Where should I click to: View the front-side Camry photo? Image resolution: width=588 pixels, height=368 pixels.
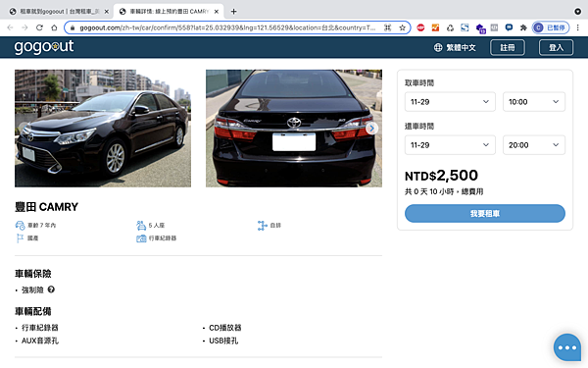103,129
